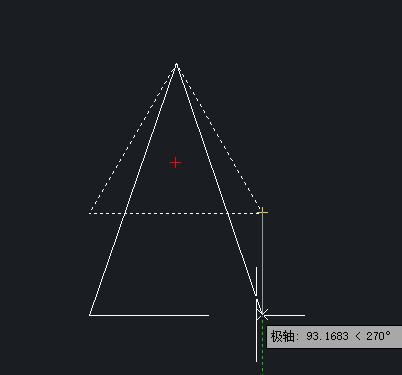The width and height of the screenshot is (402, 375).
Task: Click where right solid edge crosses dashed line
Action: (x=228, y=213)
